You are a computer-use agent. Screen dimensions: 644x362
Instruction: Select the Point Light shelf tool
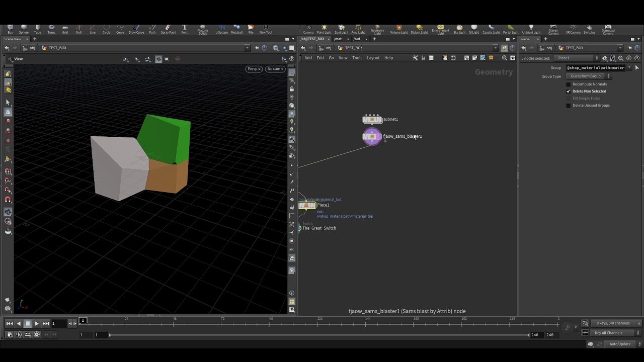point(324,29)
